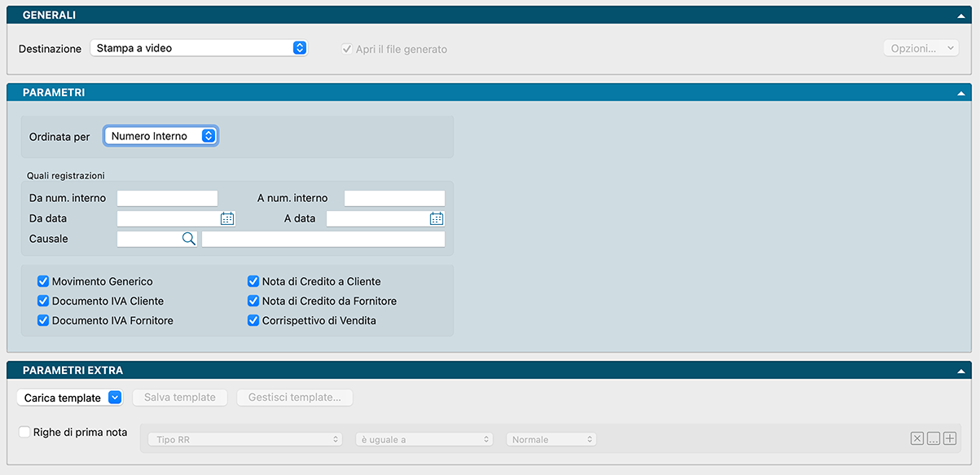This screenshot has height=475, width=980.
Task: Uncheck Documento IVA Fornitore checkbox
Action: click(43, 321)
